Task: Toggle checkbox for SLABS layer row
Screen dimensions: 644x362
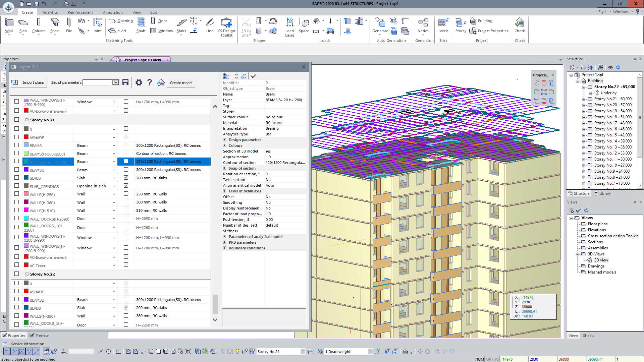Action: pos(16,178)
